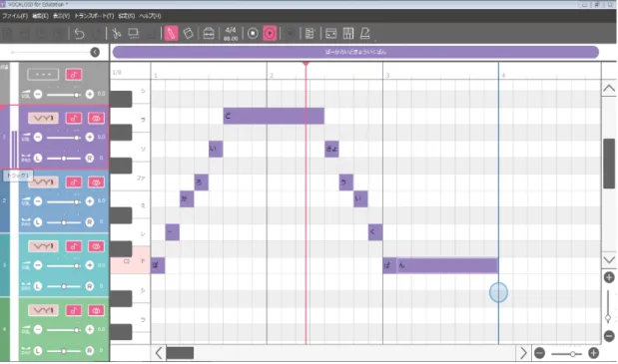
Task: Pan purple track 1 right with R button
Action: [x=90, y=159]
